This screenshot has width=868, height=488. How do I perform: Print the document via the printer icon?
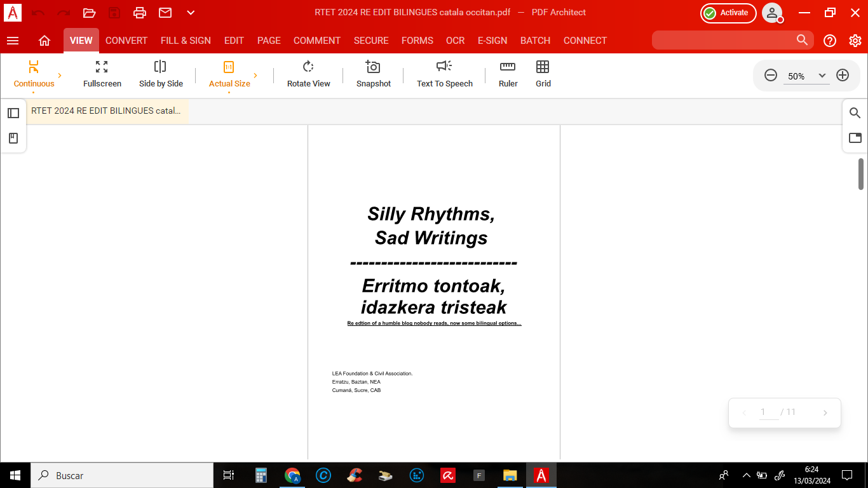[x=140, y=13]
